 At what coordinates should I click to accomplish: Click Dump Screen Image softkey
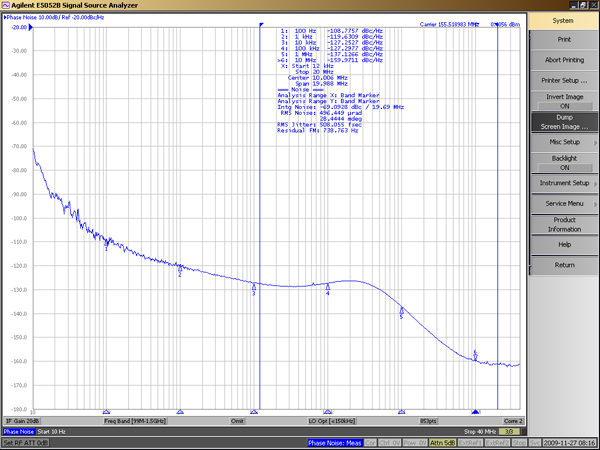564,121
